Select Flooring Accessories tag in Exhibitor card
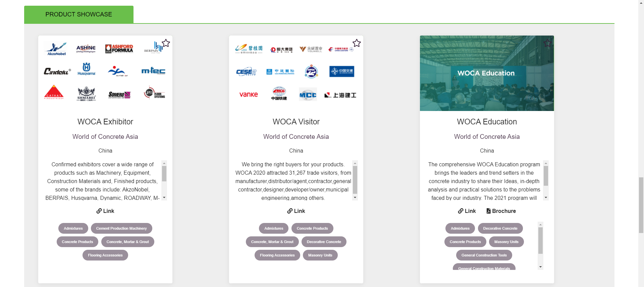Image resolution: width=644 pixels, height=287 pixels. tap(105, 255)
